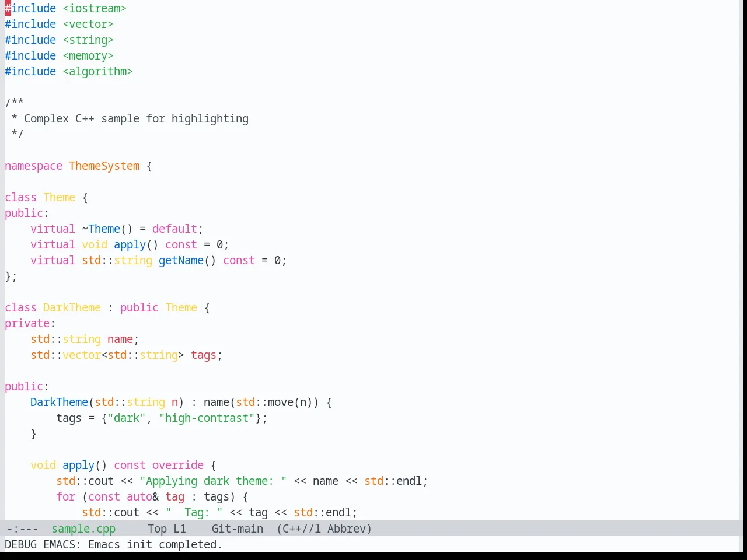Click the cursor block at start of buffer

(8, 8)
